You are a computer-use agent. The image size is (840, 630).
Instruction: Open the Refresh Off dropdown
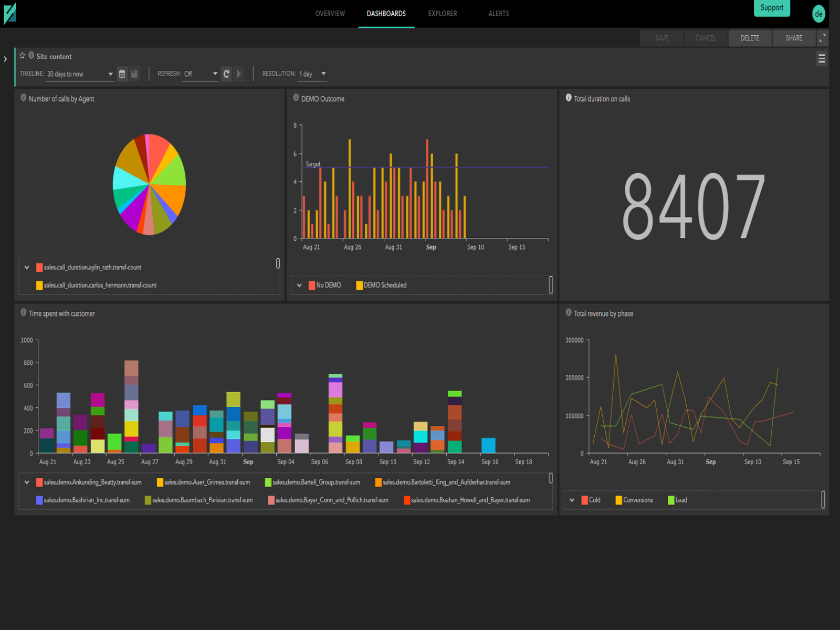coord(201,74)
